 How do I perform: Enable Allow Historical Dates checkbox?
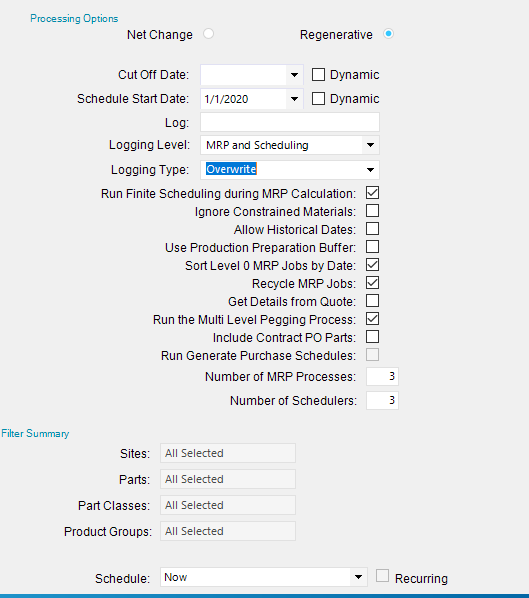coord(372,229)
